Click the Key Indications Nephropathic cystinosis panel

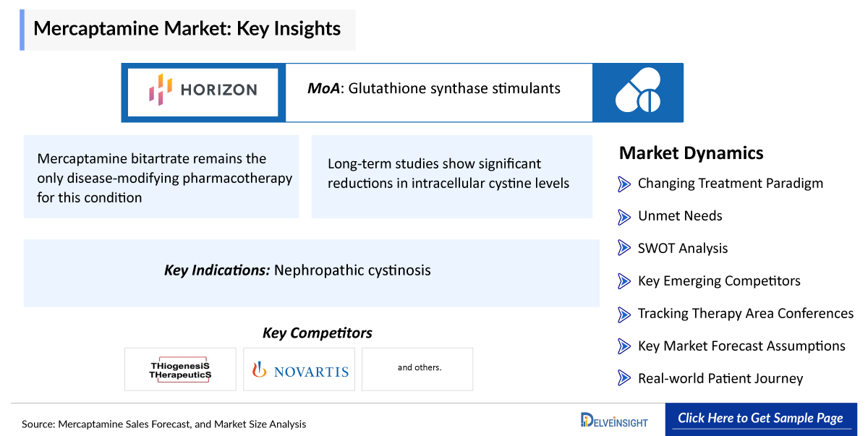click(x=311, y=272)
